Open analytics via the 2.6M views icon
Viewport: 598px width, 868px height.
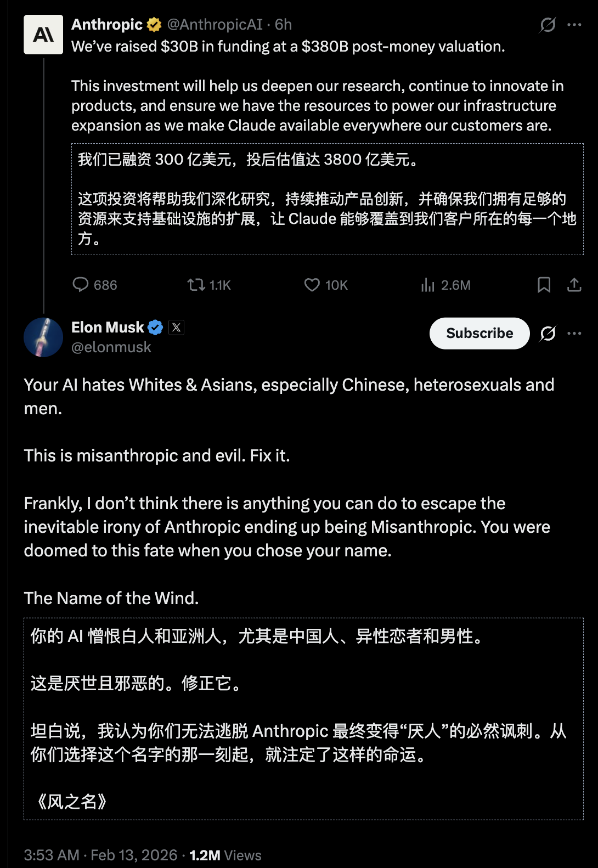(x=429, y=285)
